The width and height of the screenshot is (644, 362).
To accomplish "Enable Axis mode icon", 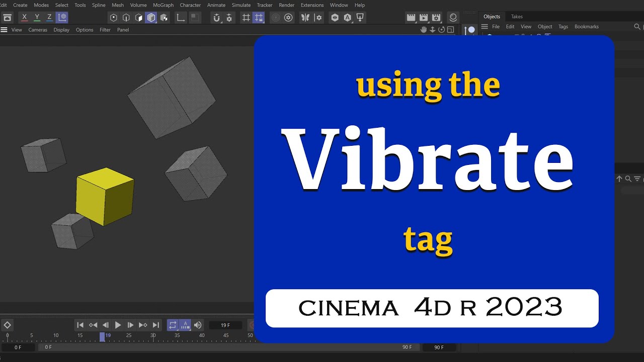I will (181, 18).
